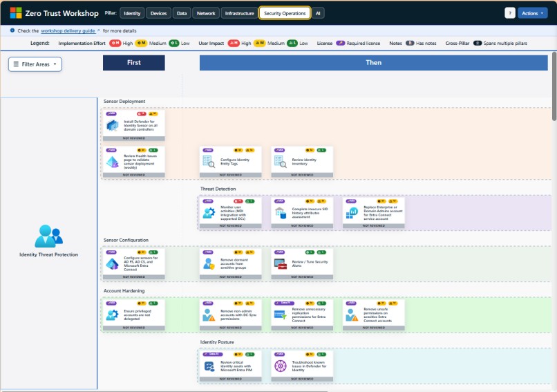The width and height of the screenshot is (557, 392).
Task: Switch to the Network pillar tab
Action: [205, 13]
